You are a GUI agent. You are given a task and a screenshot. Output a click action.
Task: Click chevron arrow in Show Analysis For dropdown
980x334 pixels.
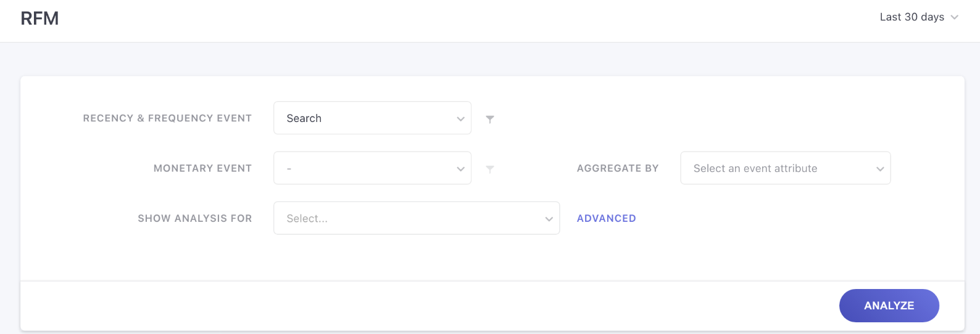pyautogui.click(x=549, y=219)
